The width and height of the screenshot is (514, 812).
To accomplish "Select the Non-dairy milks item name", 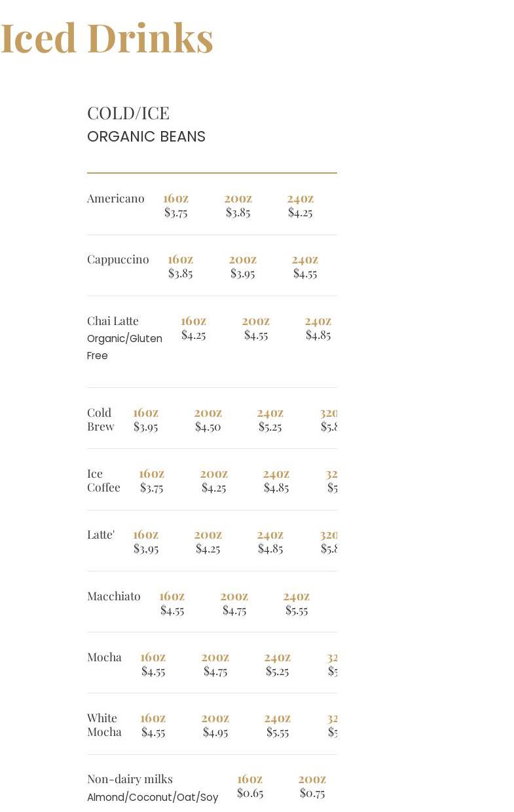I will (x=130, y=779).
